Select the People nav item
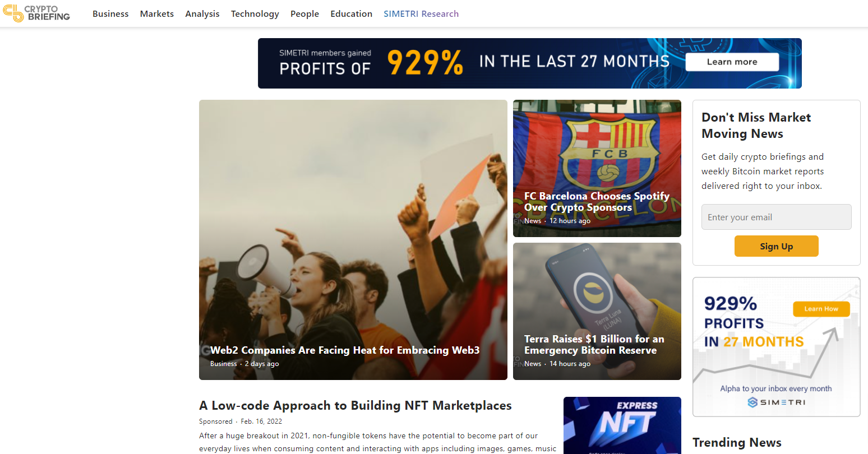Screen dimensions: 868x454 point(304,13)
